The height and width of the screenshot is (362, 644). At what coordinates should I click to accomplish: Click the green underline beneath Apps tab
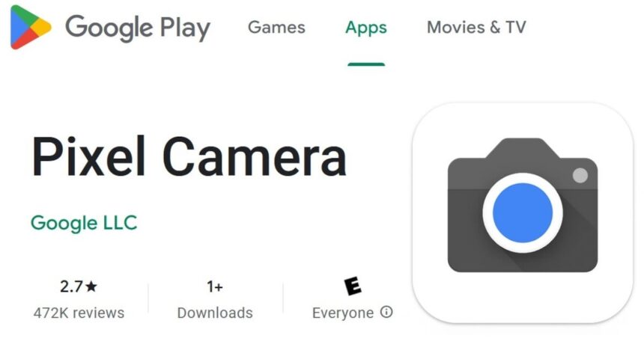pyautogui.click(x=366, y=64)
